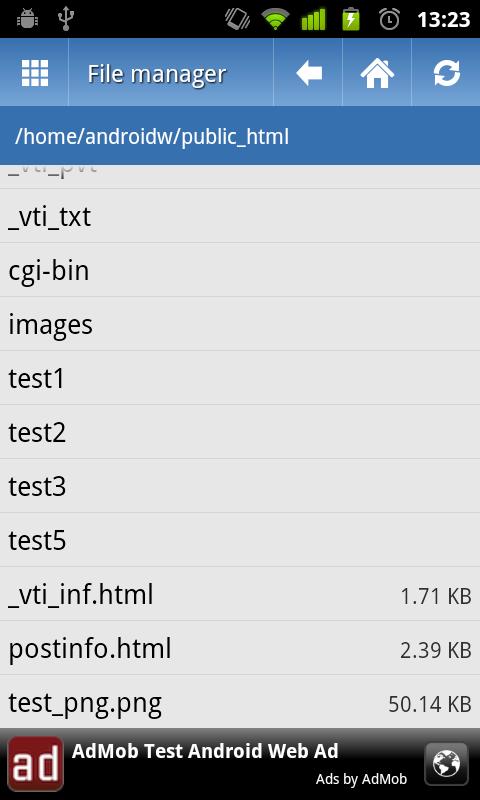Tap the alarm clock status icon
The height and width of the screenshot is (800, 480).
pyautogui.click(x=389, y=19)
